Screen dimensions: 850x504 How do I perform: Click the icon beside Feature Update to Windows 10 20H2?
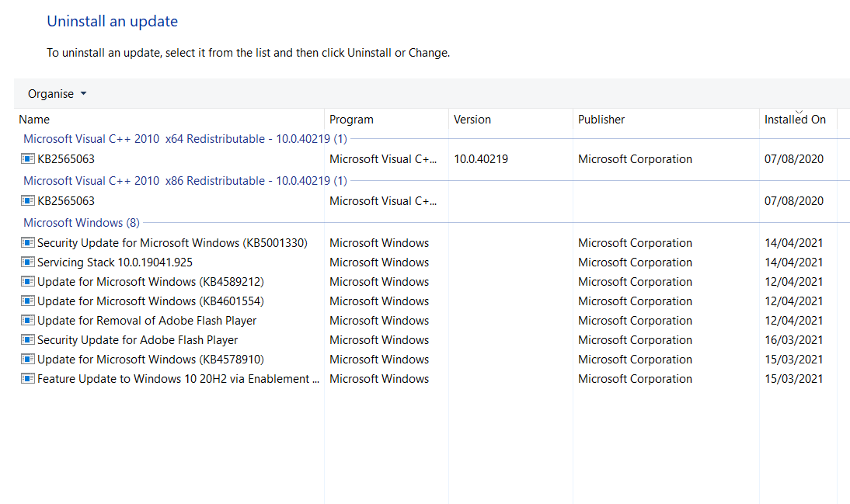(x=29, y=378)
